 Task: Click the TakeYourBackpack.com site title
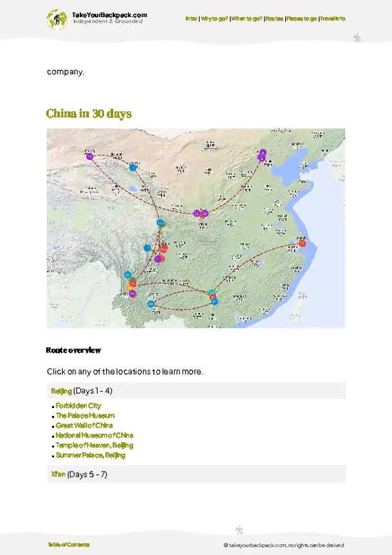(110, 15)
